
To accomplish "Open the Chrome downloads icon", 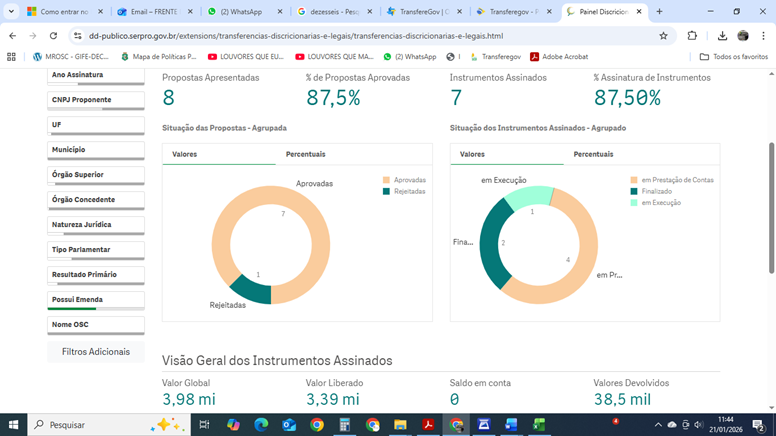I will coord(722,36).
